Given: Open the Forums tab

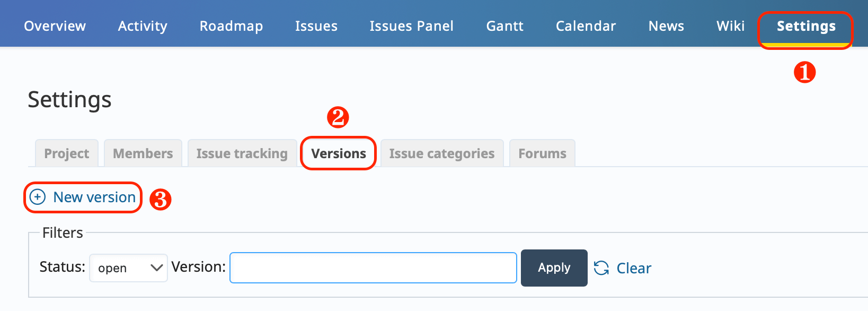Looking at the screenshot, I should (x=542, y=153).
